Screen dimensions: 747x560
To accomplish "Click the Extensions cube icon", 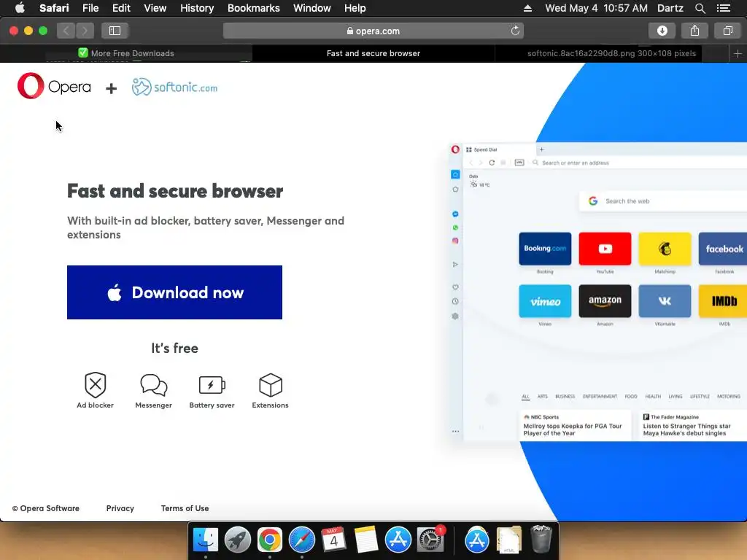I will (270, 385).
